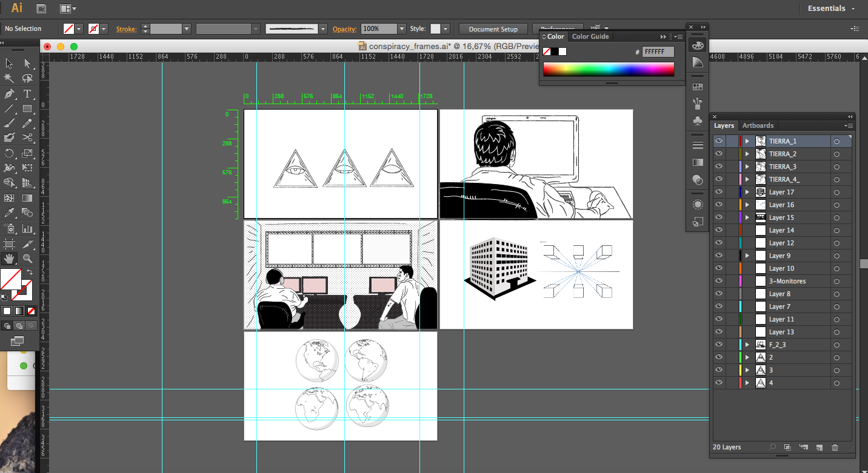Select the Line Segment tool
This screenshot has width=868, height=473.
click(9, 109)
